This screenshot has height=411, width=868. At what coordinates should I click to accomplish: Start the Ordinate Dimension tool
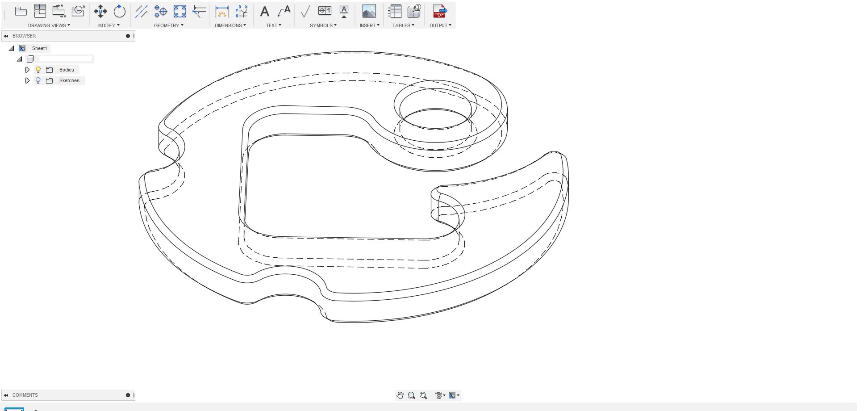242,11
